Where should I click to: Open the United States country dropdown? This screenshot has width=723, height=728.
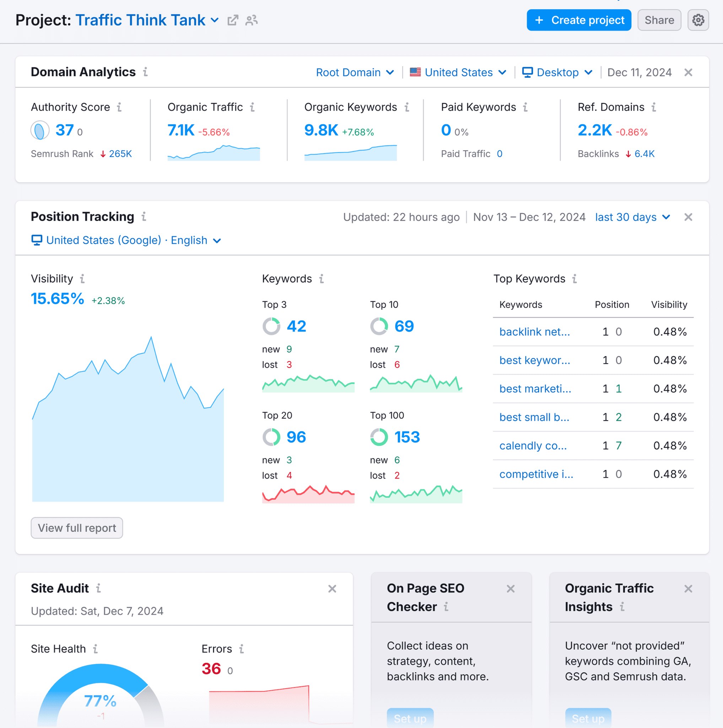(x=458, y=73)
